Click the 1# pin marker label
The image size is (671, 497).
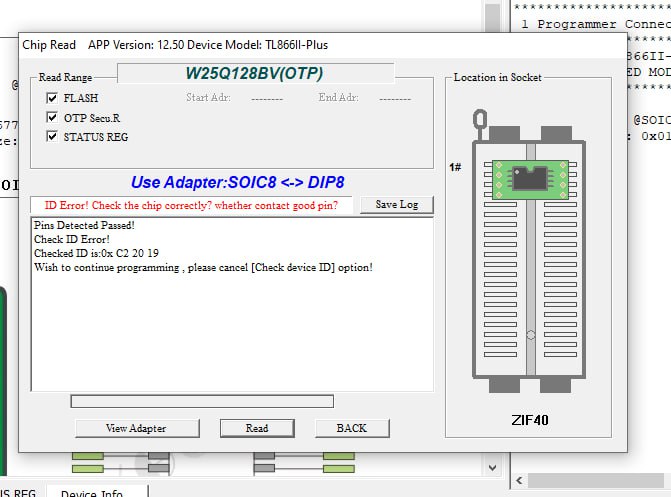(455, 167)
